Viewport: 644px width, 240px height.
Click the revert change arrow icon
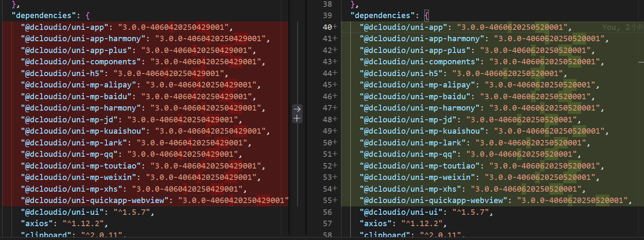pos(297,109)
